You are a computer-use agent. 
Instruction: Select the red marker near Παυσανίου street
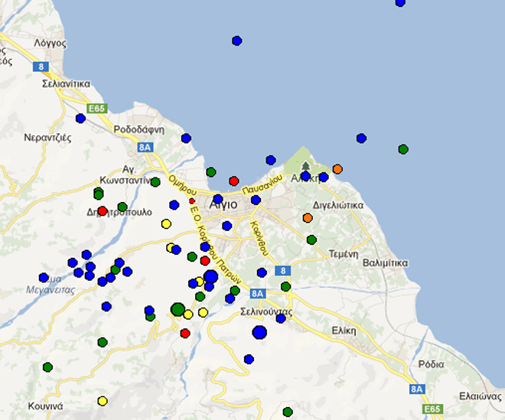point(234,181)
